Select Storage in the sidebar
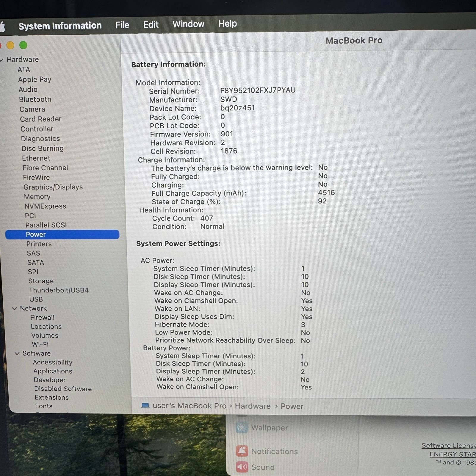Screen dimensions: 476x476 [x=41, y=281]
